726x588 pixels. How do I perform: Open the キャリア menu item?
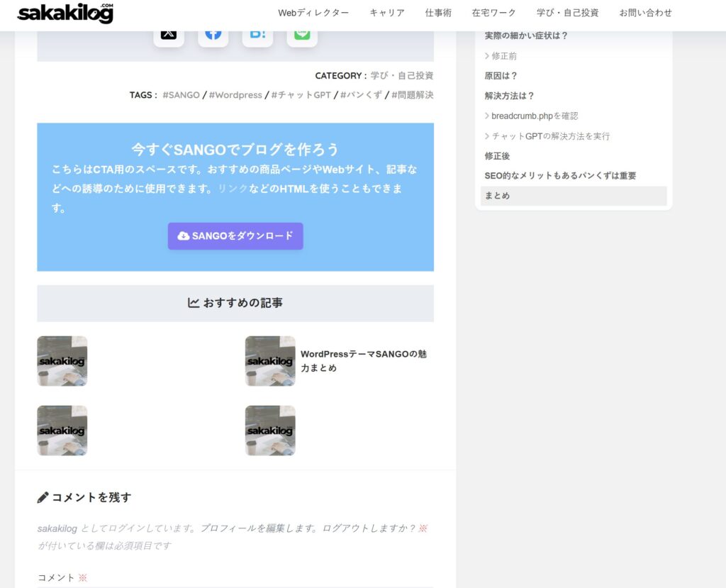click(387, 13)
